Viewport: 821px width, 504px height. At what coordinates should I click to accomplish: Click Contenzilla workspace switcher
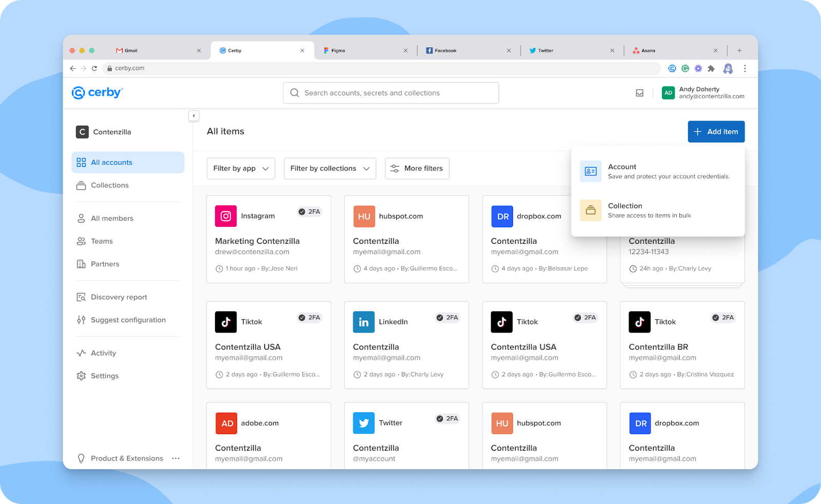(x=104, y=132)
